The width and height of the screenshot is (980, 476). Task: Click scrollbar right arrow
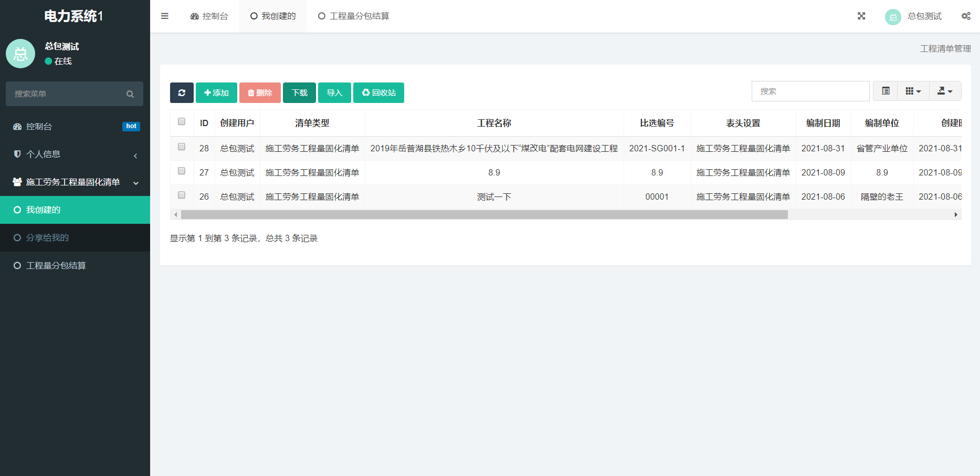click(x=956, y=214)
